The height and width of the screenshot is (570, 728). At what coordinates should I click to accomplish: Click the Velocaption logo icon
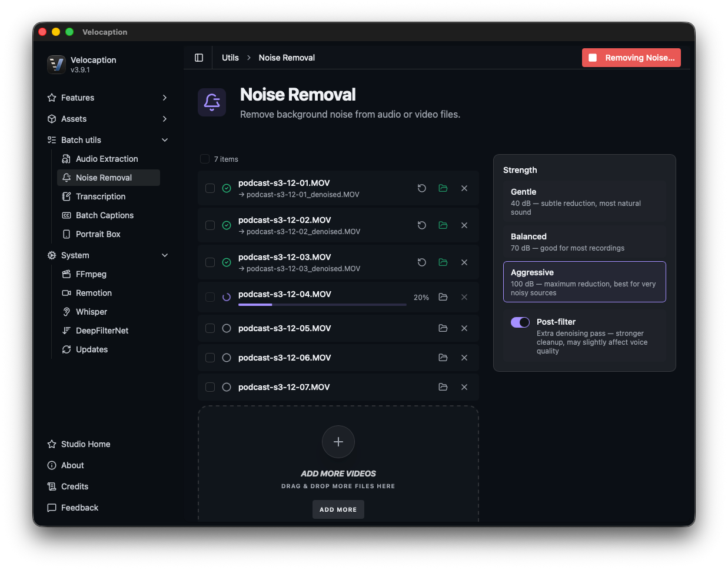point(56,64)
